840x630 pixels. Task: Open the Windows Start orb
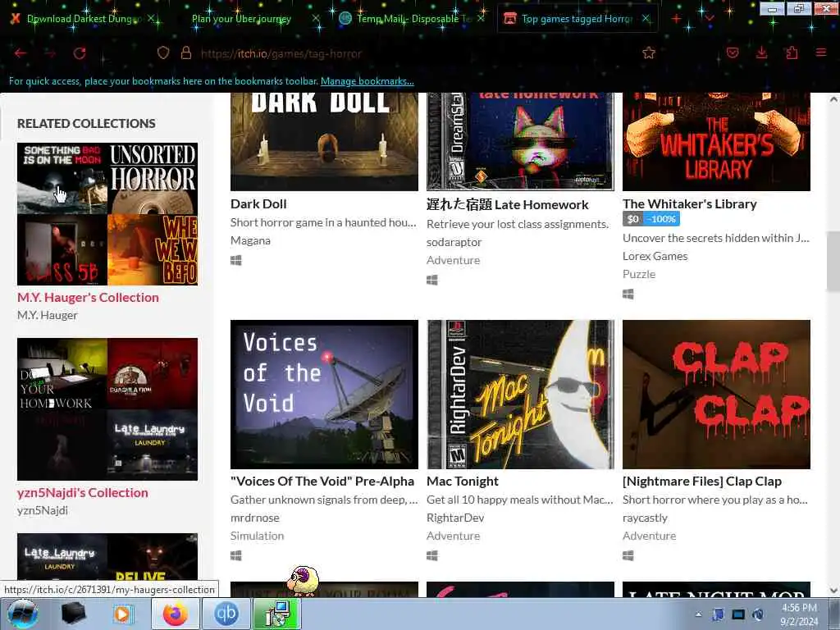click(x=22, y=614)
